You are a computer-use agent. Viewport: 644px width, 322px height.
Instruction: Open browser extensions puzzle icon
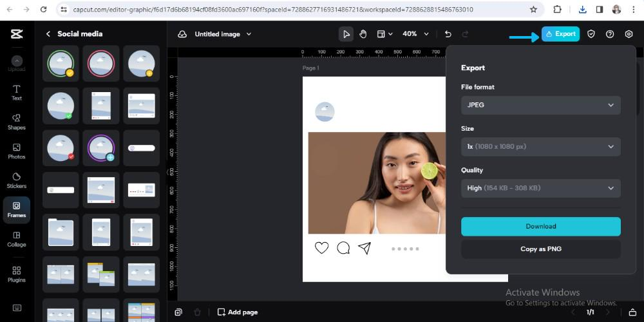pyautogui.click(x=557, y=10)
